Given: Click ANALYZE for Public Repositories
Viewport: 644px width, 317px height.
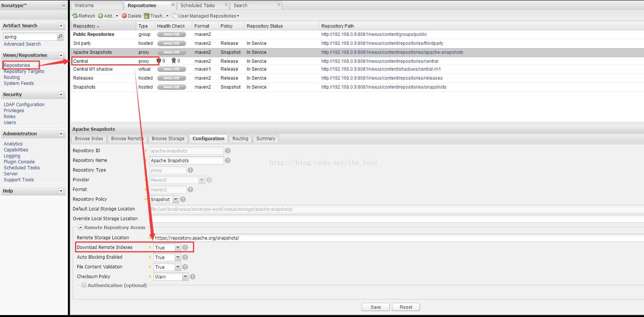Looking at the screenshot, I should (171, 34).
